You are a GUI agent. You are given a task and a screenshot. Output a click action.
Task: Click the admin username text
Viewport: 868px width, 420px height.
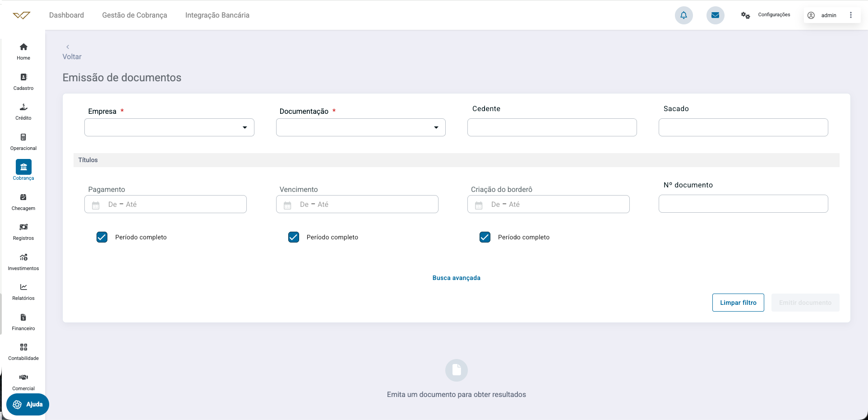click(829, 15)
